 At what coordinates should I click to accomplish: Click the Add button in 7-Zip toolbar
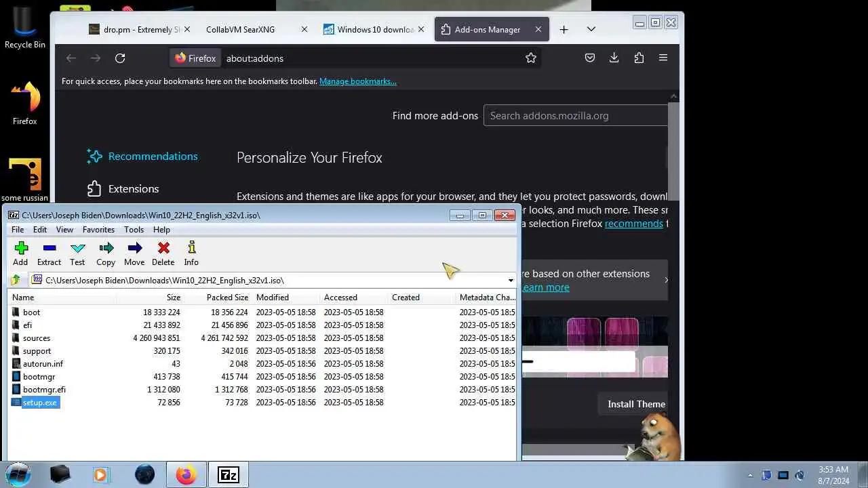click(20, 254)
